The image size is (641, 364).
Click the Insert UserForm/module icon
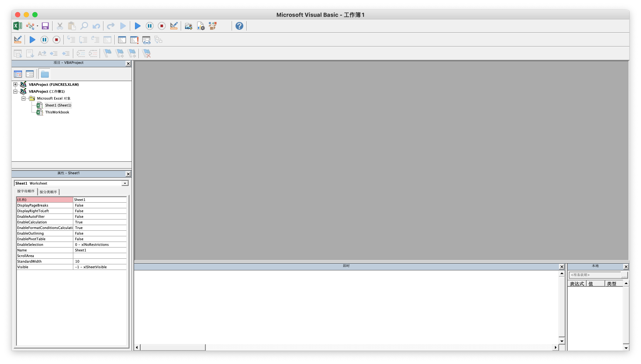point(30,26)
